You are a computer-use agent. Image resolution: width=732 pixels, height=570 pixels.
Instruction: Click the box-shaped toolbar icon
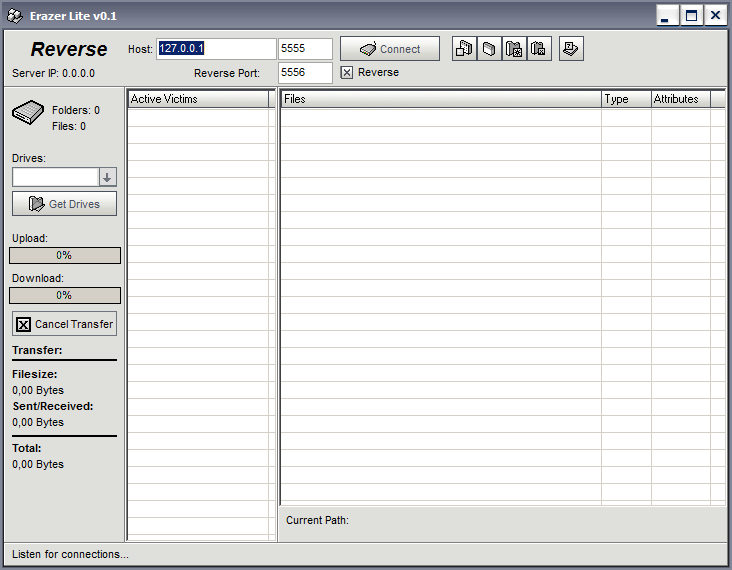click(490, 49)
